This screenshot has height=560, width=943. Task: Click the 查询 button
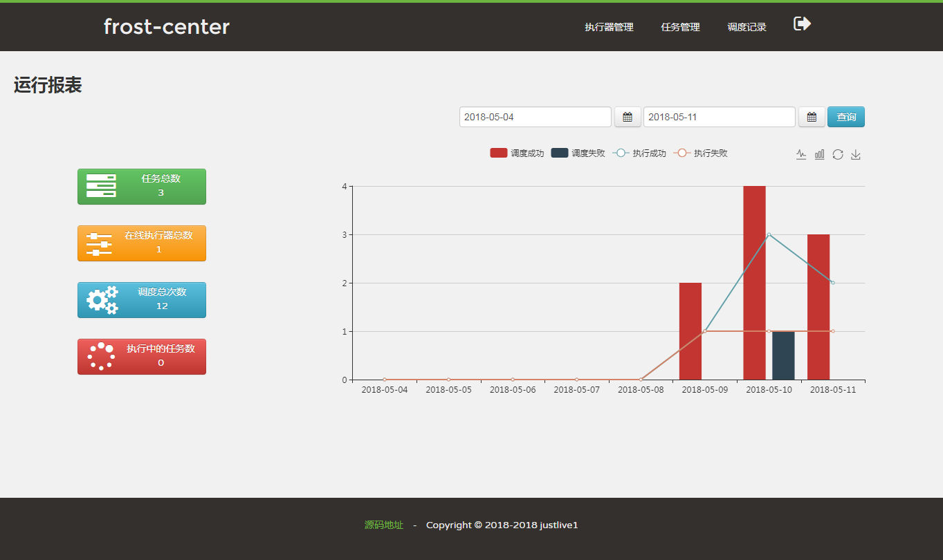click(846, 117)
